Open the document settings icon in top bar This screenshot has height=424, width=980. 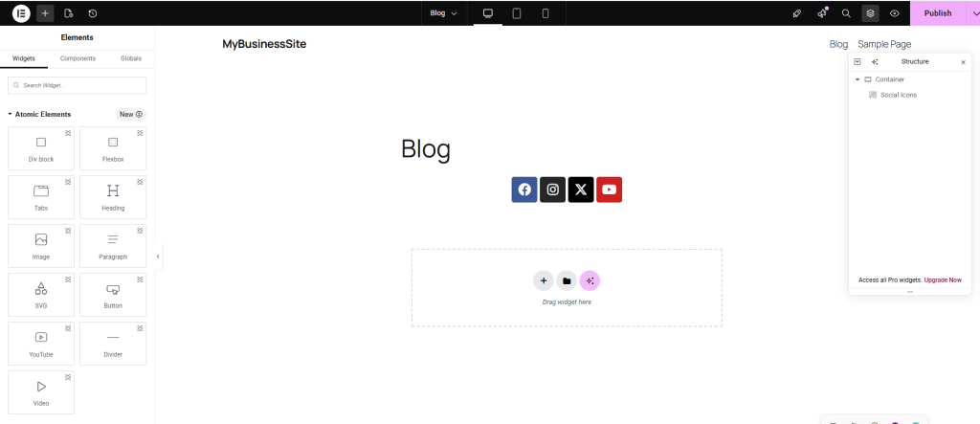[x=69, y=13]
